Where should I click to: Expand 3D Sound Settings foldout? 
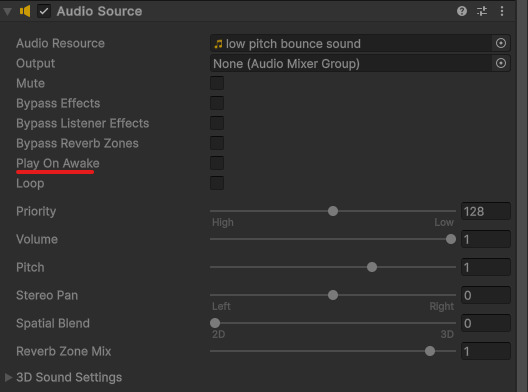8,377
